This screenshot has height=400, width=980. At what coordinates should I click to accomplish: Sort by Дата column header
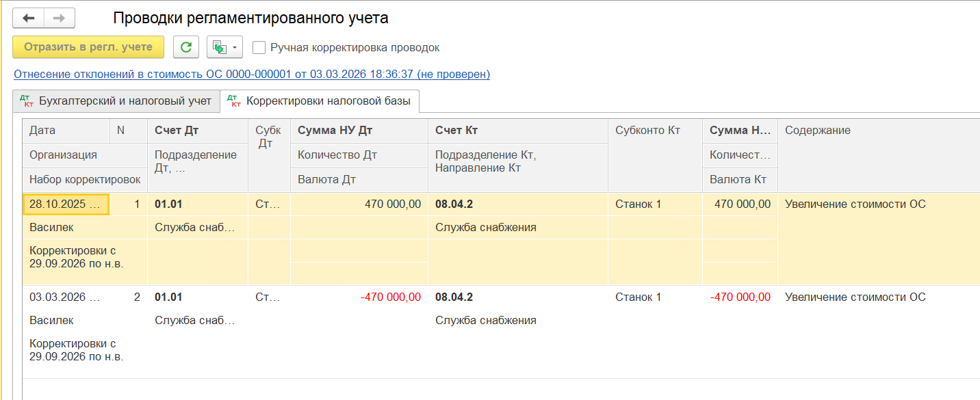(x=66, y=131)
